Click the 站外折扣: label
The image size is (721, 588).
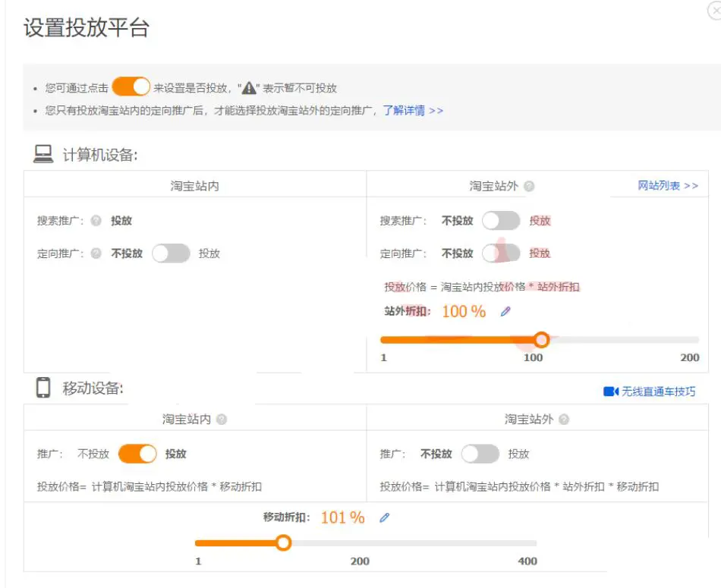408,311
